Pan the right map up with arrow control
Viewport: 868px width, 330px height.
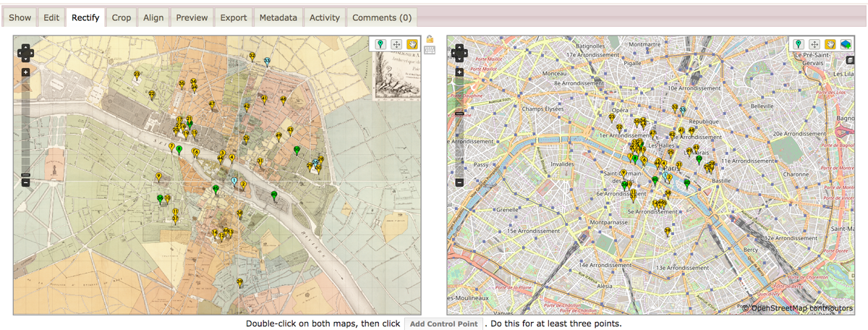coord(459,47)
